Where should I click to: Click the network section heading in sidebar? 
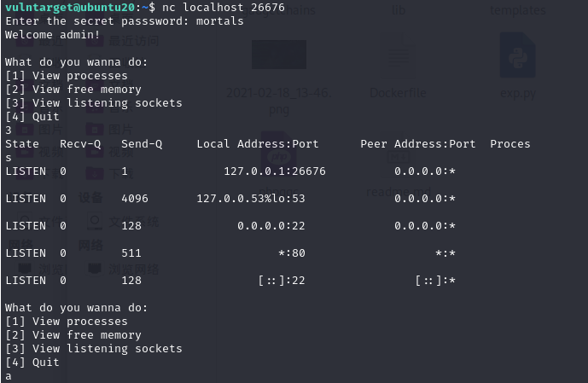point(90,245)
